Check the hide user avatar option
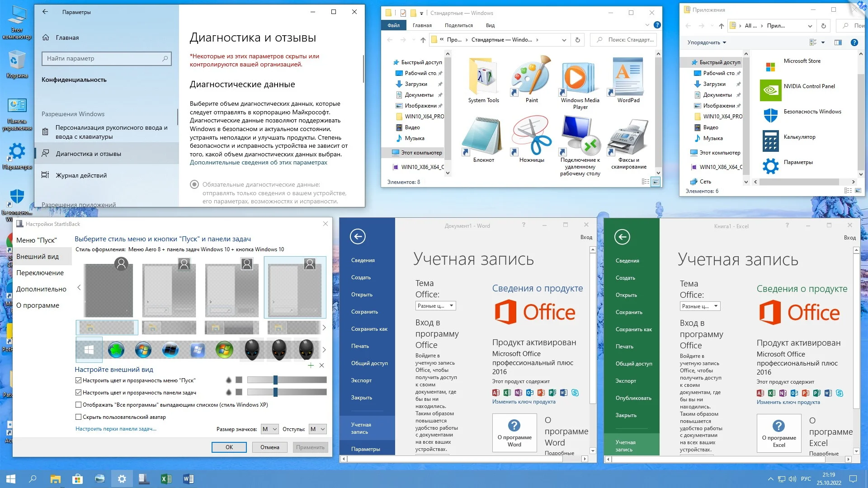Viewport: 868px width, 488px height. [x=79, y=417]
